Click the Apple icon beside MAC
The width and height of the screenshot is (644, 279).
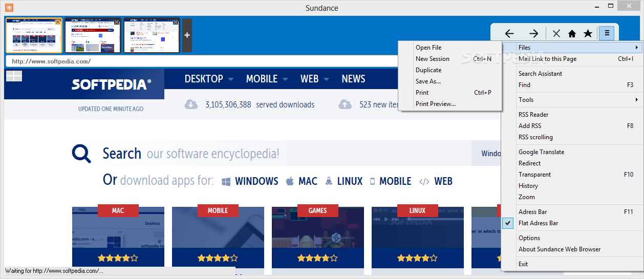pos(290,181)
